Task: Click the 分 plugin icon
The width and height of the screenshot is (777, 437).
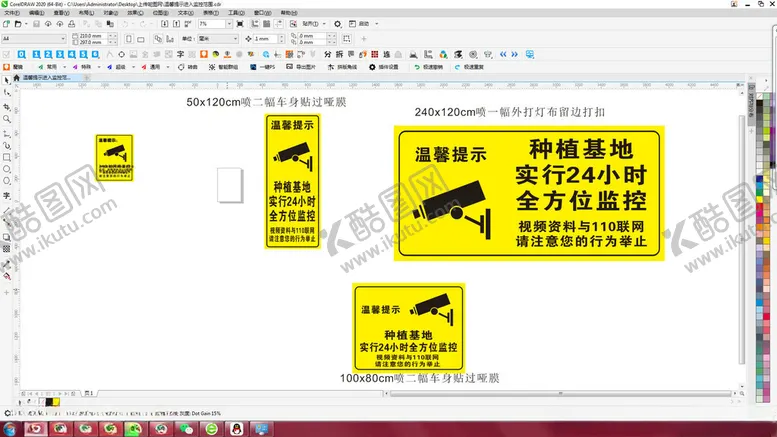Action: (328, 55)
